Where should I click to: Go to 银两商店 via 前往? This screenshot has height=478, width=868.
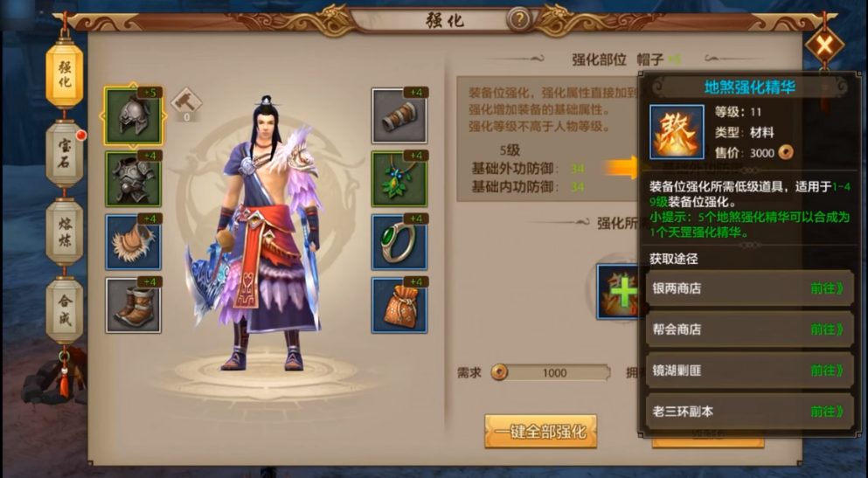(827, 288)
